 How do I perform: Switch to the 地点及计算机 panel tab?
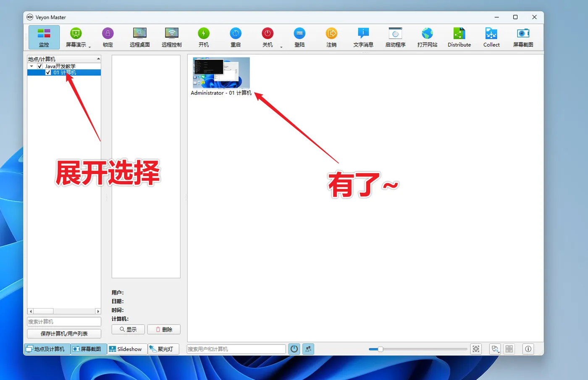pyautogui.click(x=47, y=349)
